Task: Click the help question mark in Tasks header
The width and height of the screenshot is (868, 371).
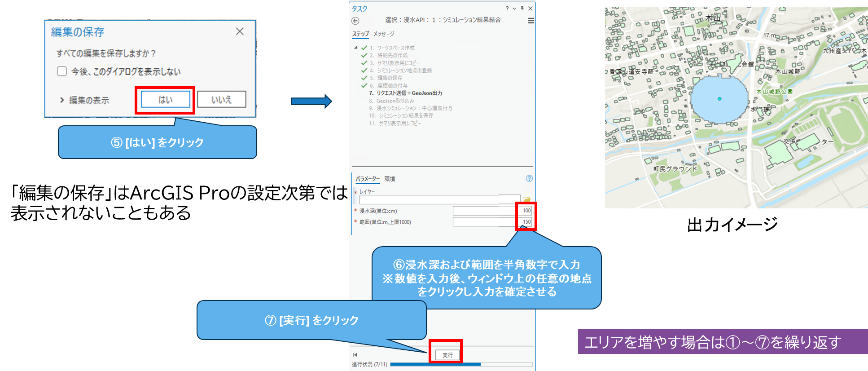Action: tap(507, 9)
